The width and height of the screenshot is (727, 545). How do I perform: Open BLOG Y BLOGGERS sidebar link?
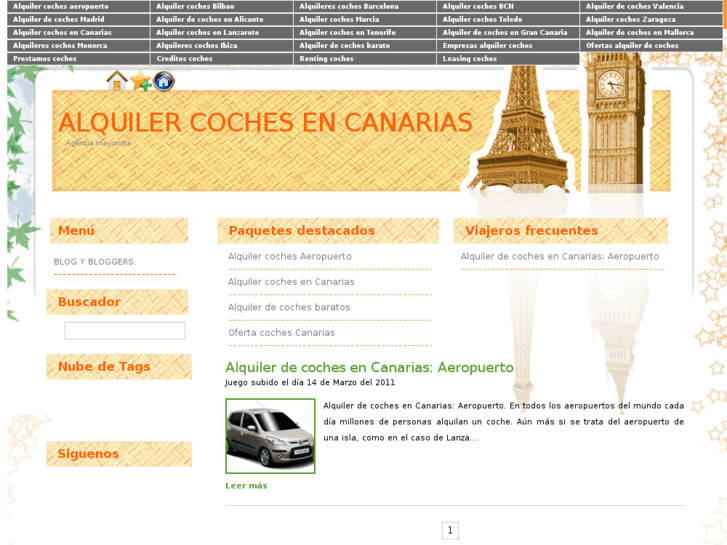pos(95,262)
